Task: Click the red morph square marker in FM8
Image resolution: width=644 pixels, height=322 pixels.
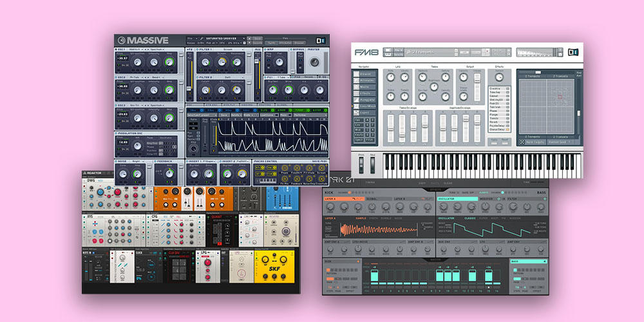Action: 559,97
